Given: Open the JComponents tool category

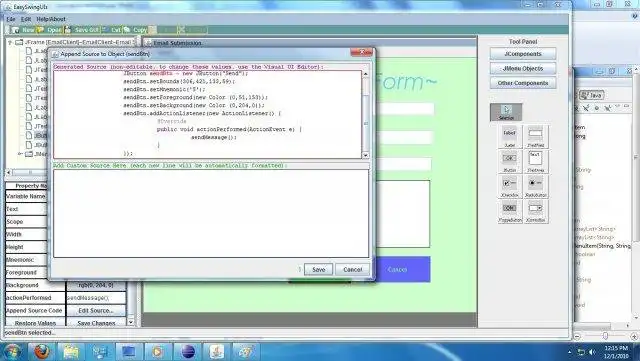Looking at the screenshot, I should tap(523, 54).
